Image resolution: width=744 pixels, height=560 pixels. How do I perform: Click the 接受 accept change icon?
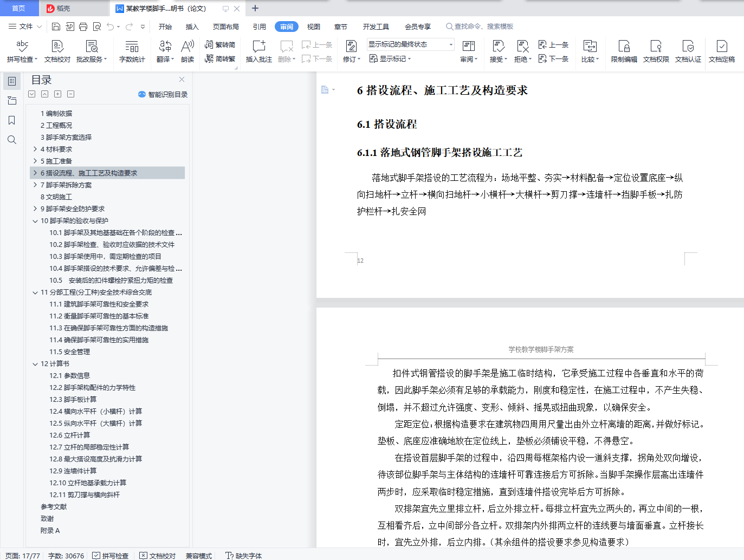click(498, 47)
